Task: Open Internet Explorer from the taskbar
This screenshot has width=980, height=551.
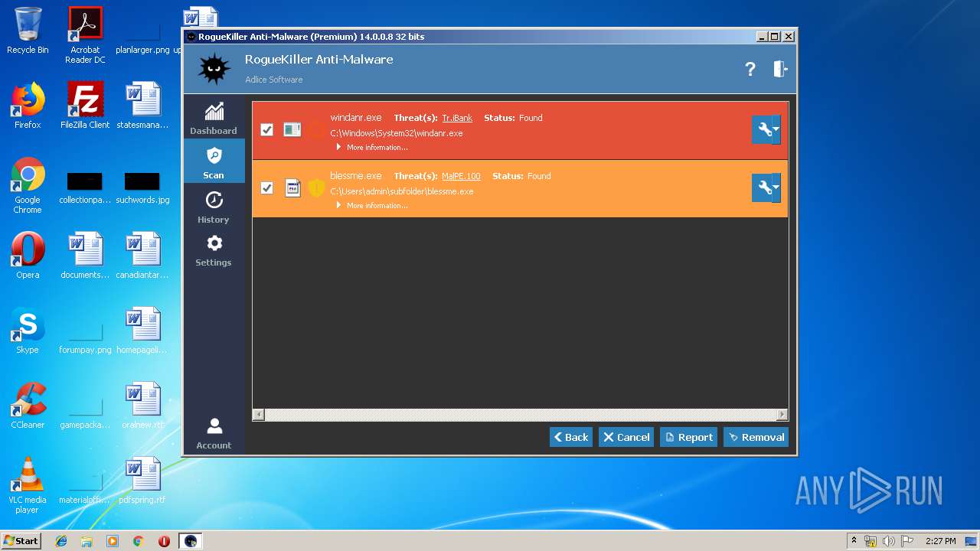Action: (61, 541)
